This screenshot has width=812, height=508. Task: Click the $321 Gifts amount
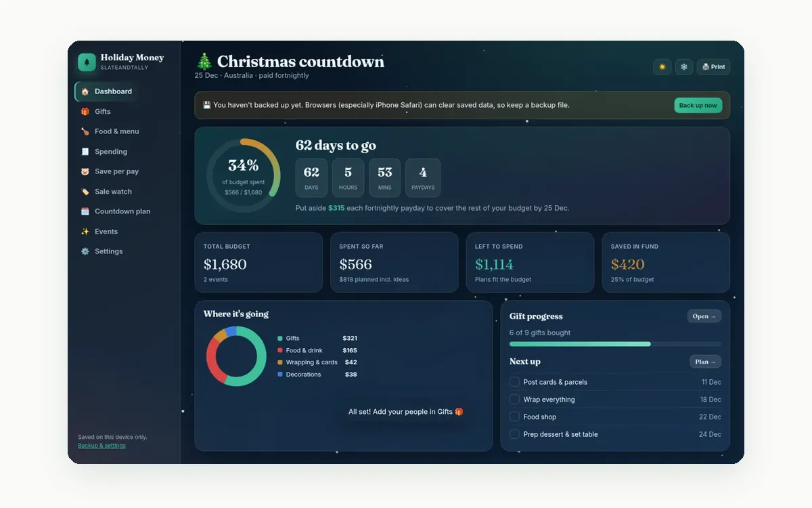tap(350, 338)
